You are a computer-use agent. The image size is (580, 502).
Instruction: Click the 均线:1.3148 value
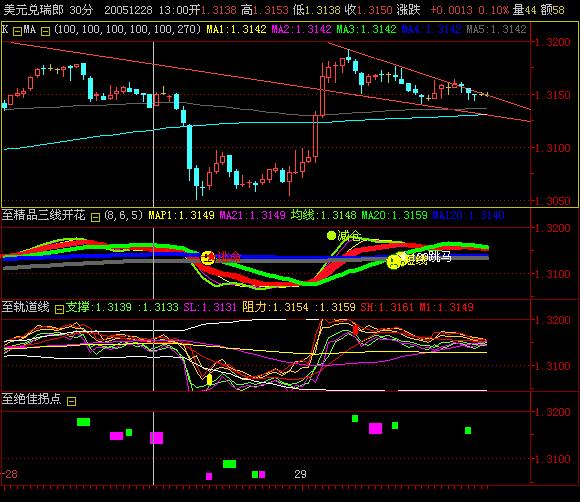pos(323,215)
